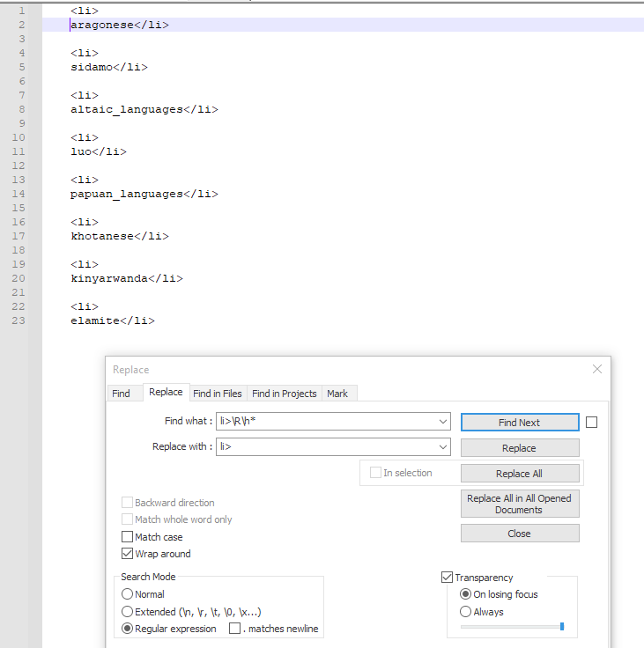The height and width of the screenshot is (648, 644).
Task: Click into the Replace with text field
Action: (x=327, y=447)
